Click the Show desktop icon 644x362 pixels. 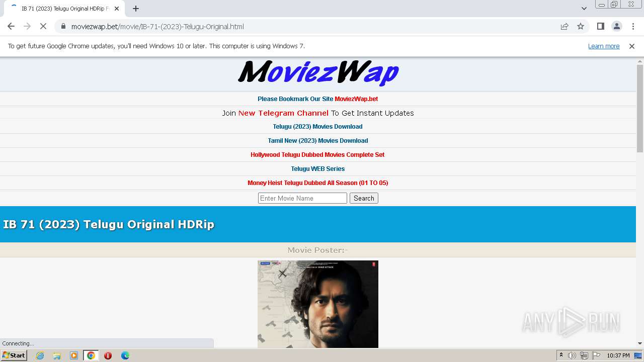pyautogui.click(x=638, y=355)
